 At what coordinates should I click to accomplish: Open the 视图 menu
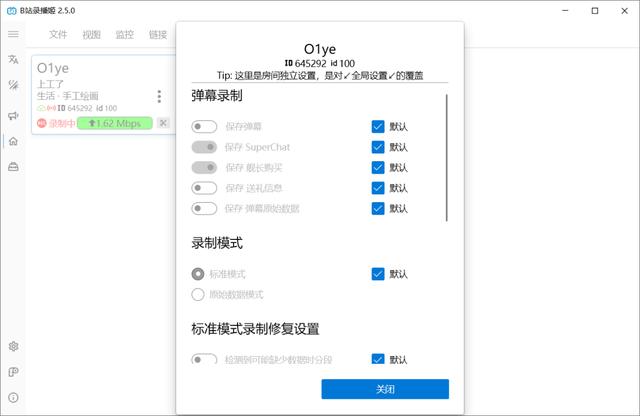(91, 35)
